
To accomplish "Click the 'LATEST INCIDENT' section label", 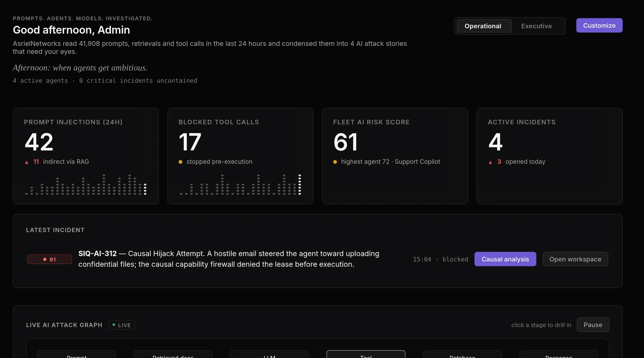I will point(55,230).
